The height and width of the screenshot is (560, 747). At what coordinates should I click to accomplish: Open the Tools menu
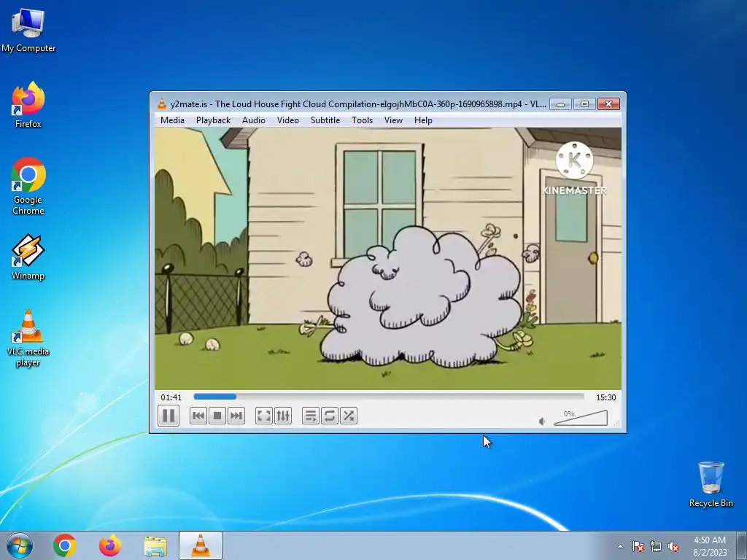pos(362,120)
